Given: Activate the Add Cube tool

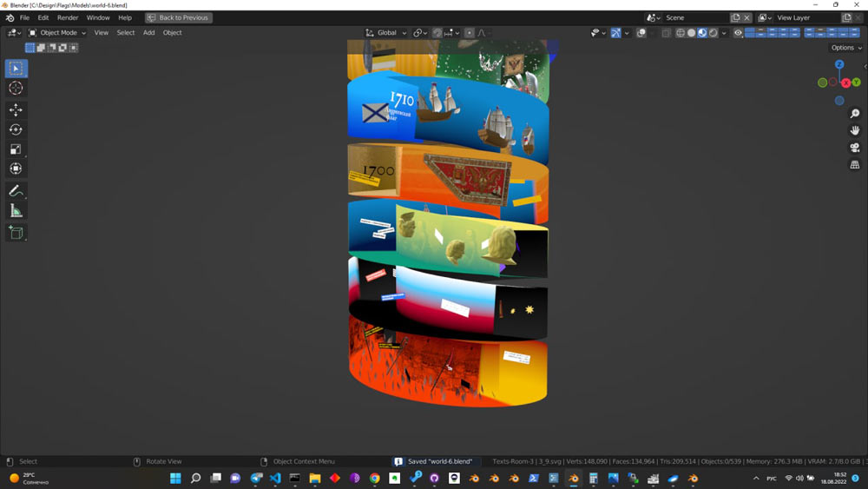Looking at the screenshot, I should pos(16,232).
